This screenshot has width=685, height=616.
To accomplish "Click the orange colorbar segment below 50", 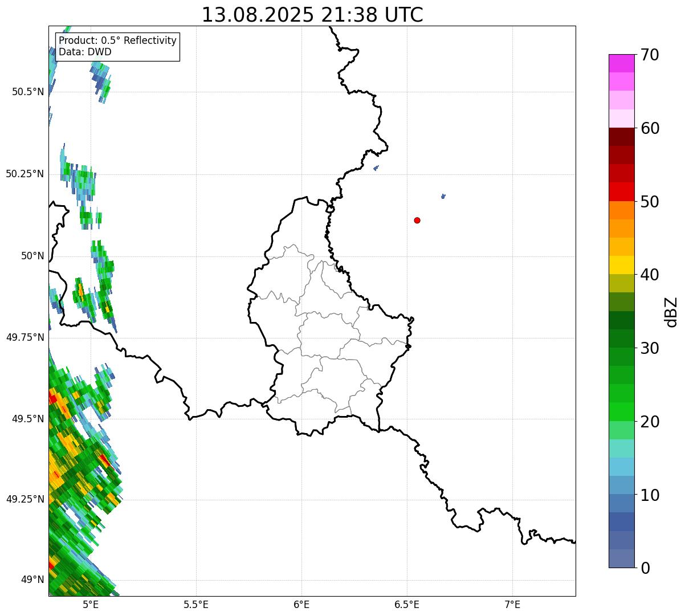I will (621, 210).
